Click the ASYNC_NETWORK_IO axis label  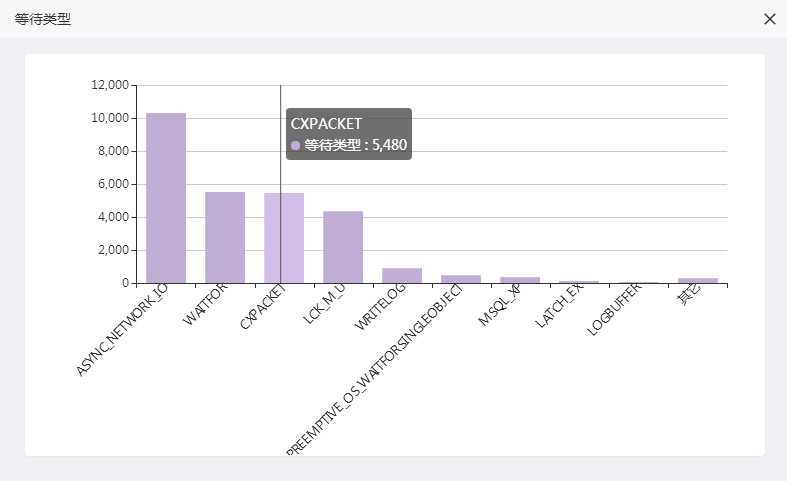click(122, 330)
